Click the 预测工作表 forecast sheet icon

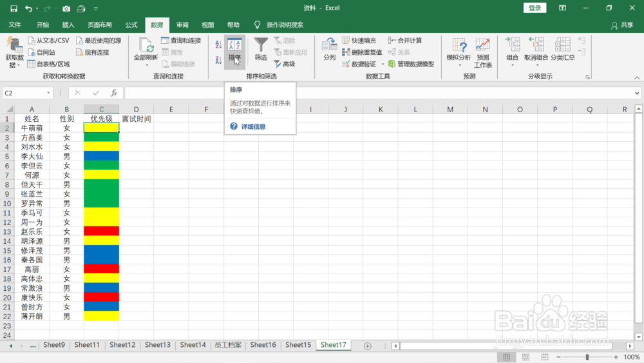coord(482,53)
